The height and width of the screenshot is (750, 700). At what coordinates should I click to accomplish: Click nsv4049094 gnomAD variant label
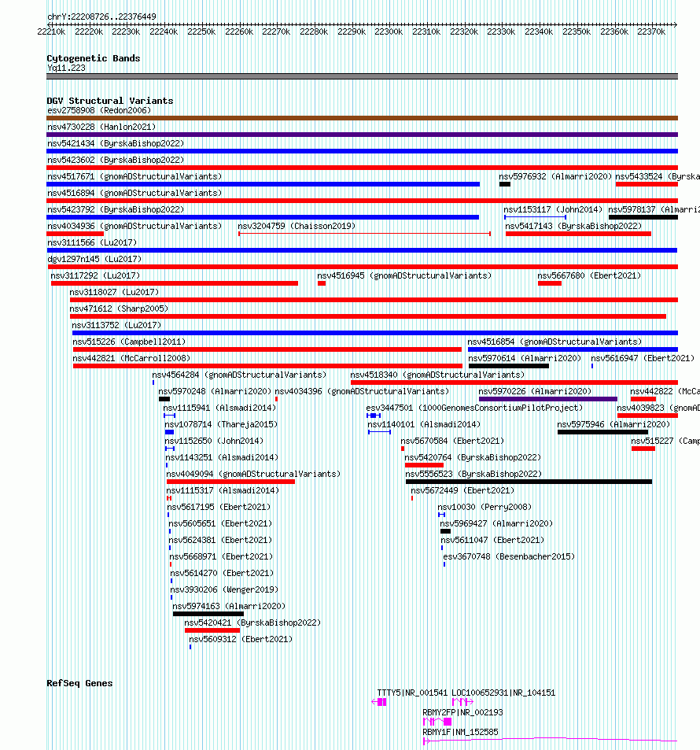tap(253, 474)
